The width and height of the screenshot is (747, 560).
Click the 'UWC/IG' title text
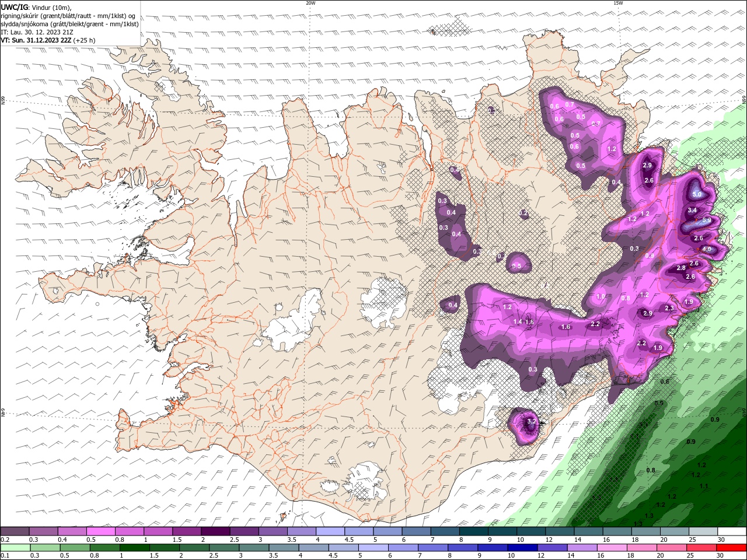click(14, 7)
